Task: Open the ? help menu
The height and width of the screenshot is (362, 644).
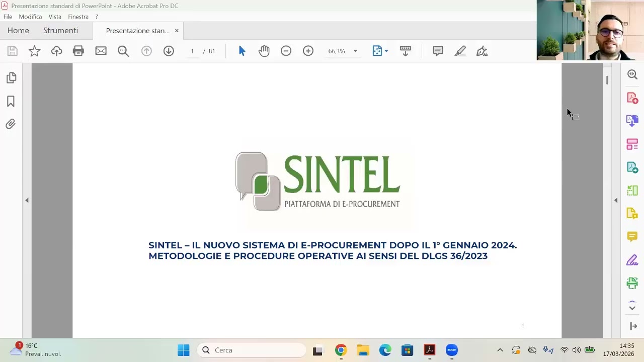Action: point(97,17)
